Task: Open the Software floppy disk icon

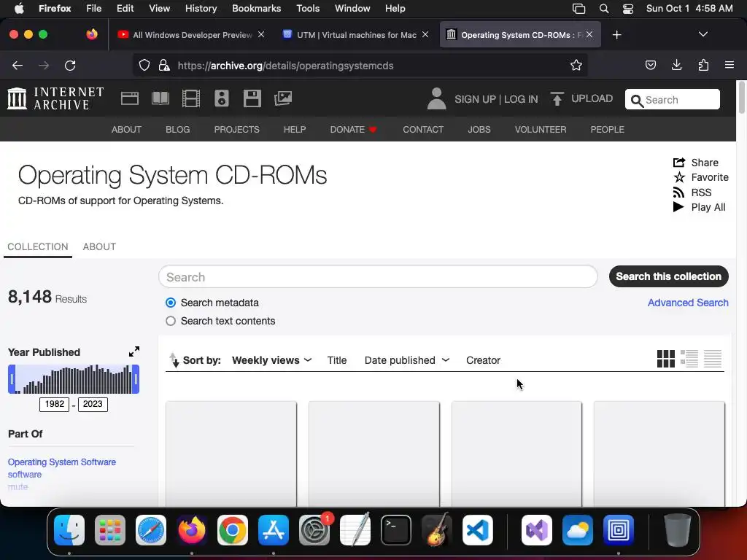Action: point(252,98)
